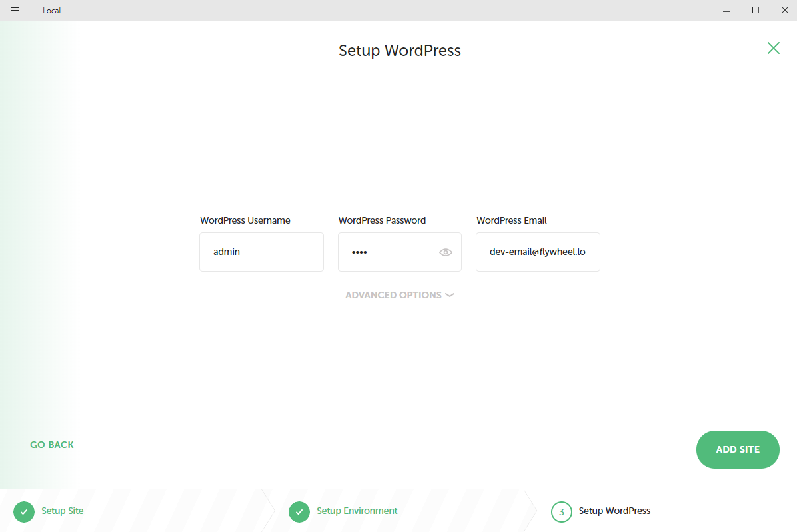The height and width of the screenshot is (532, 797).
Task: Click the Setup WordPress page heading
Action: (x=399, y=51)
